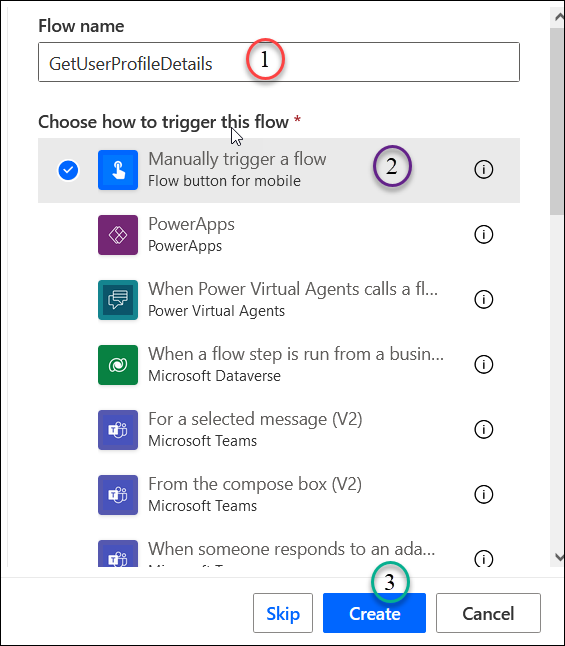Choose the Power Virtual Agents chat icon

tap(118, 300)
